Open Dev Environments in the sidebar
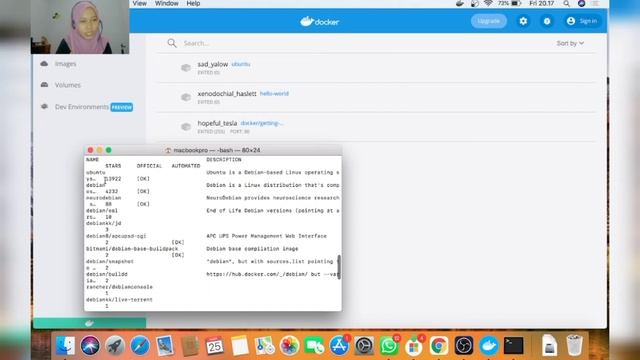The width and height of the screenshot is (640, 360). 82,107
